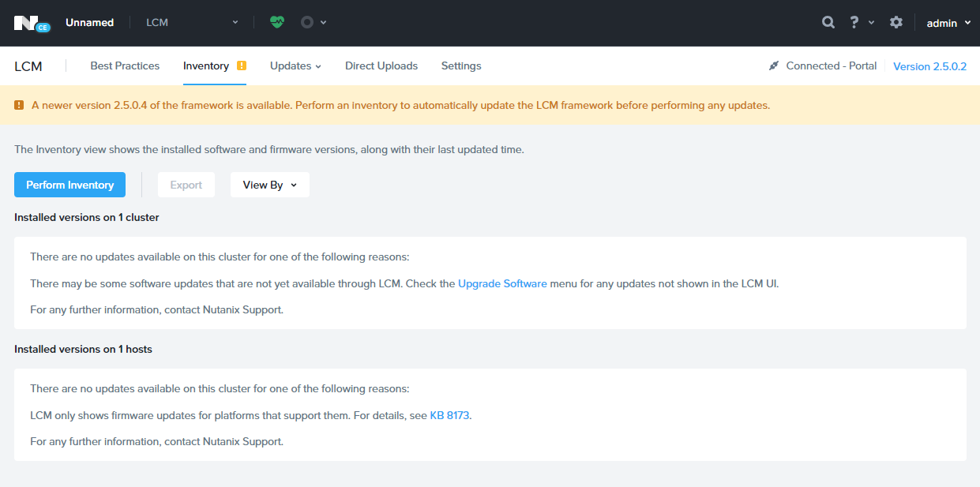Image resolution: width=980 pixels, height=487 pixels.
Task: Open the help question mark menu
Action: pyautogui.click(x=862, y=23)
